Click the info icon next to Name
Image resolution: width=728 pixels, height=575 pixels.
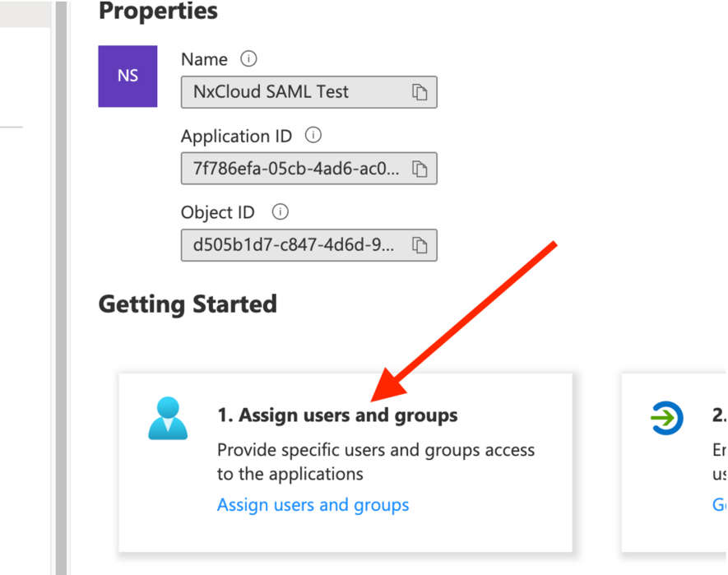click(x=248, y=58)
